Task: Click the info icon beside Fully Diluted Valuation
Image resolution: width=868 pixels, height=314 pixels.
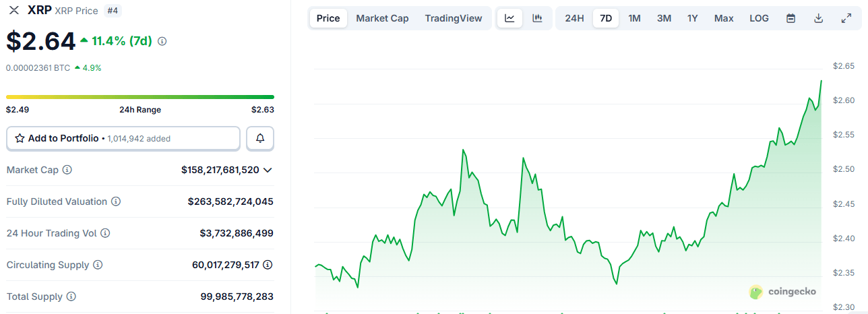Action: (116, 201)
